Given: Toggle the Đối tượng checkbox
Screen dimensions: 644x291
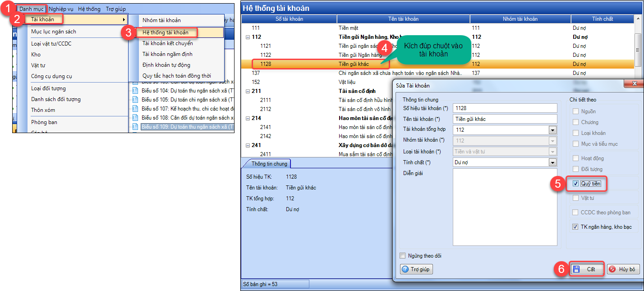Looking at the screenshot, I should pyautogui.click(x=575, y=169).
